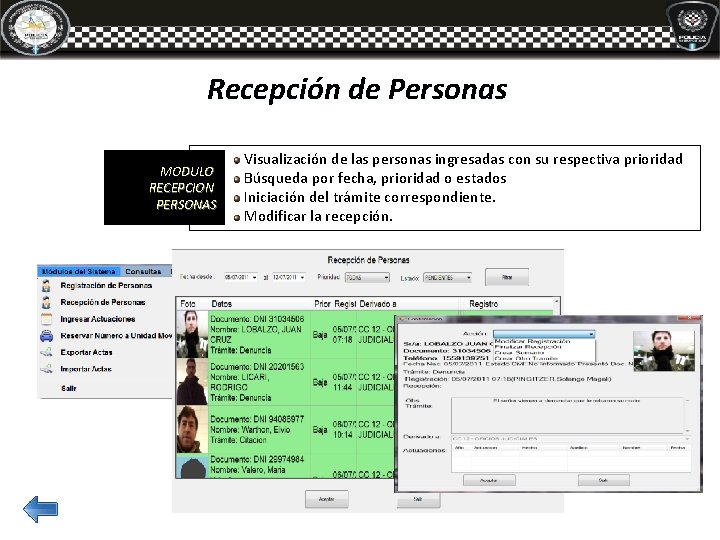
Task: Close the dialog with red X
Action: click(x=689, y=318)
